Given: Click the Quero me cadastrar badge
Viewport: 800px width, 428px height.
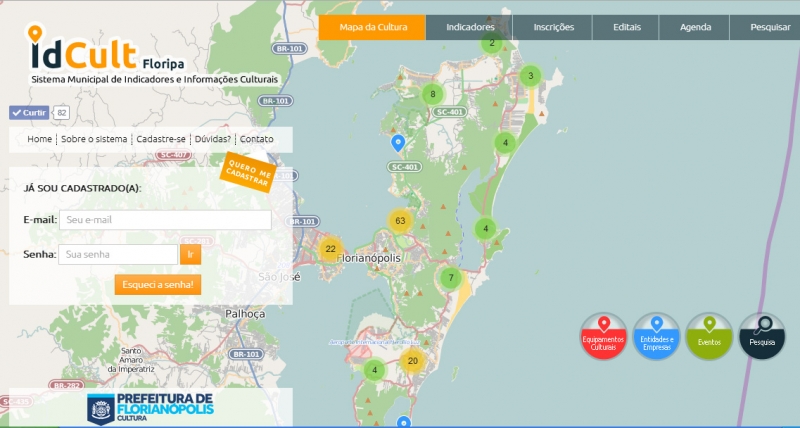Looking at the screenshot, I should 248,172.
